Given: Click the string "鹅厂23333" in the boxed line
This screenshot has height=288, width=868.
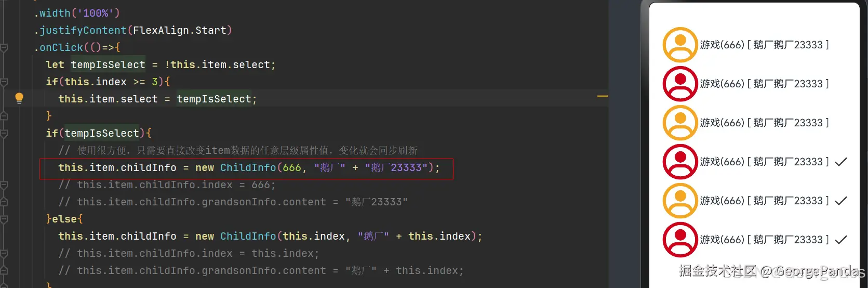Looking at the screenshot, I should 396,167.
